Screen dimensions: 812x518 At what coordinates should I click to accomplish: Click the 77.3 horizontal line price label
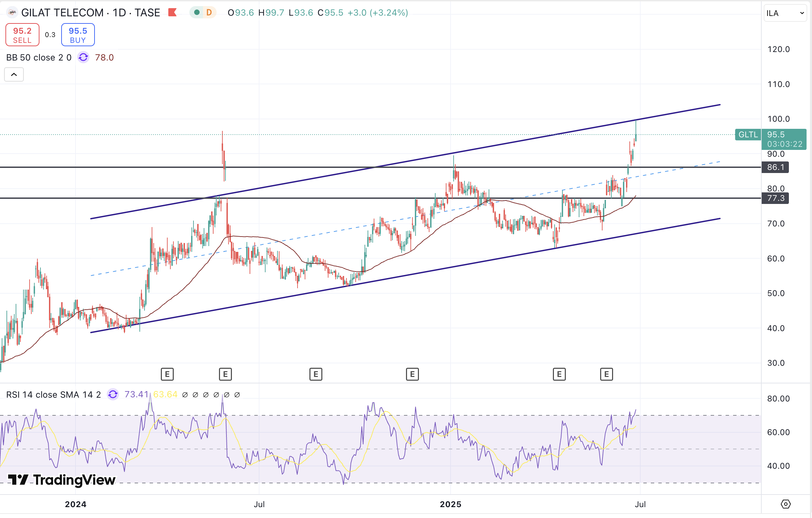(x=775, y=198)
